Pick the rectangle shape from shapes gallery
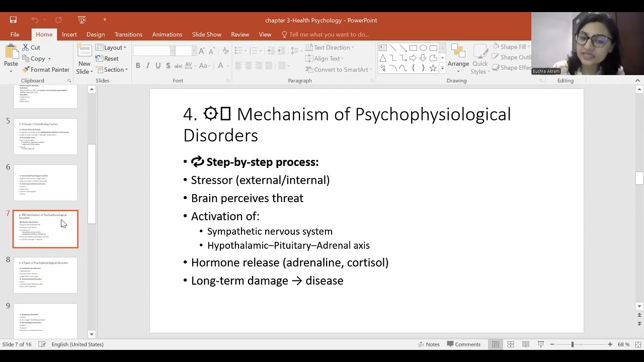Viewport: 644px width, 362px height. click(x=413, y=48)
